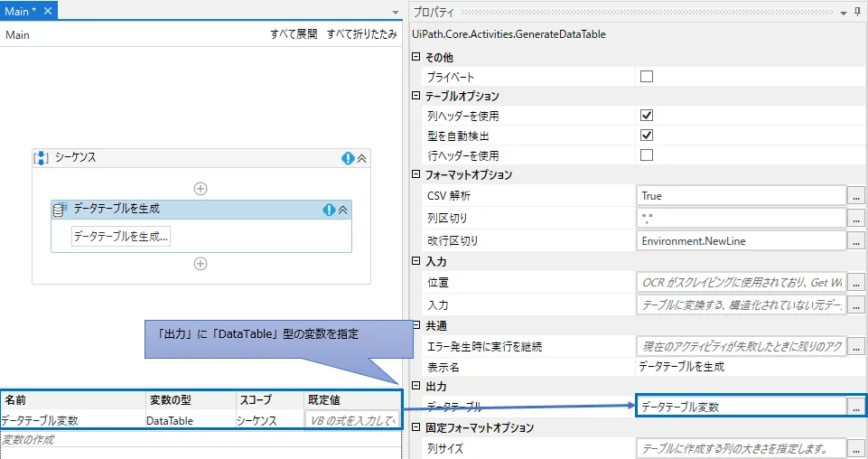Collapse the フォーマットオプション section
The height and width of the screenshot is (459, 868).
[x=416, y=173]
